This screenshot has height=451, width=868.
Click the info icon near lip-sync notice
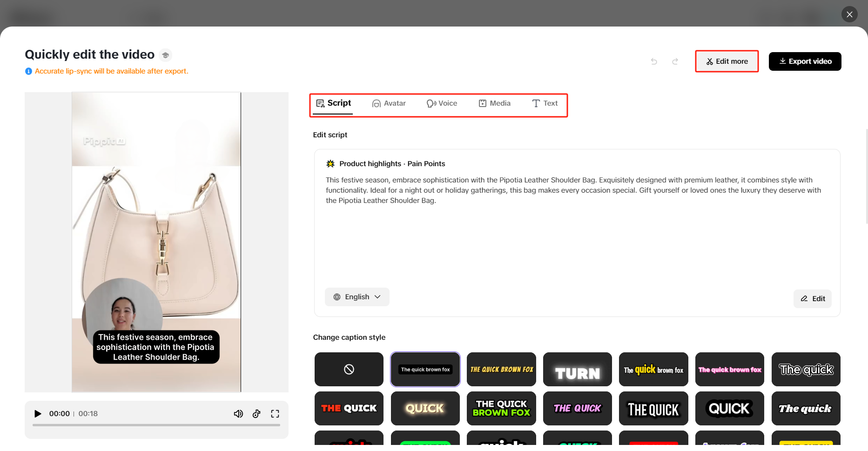[x=28, y=71]
